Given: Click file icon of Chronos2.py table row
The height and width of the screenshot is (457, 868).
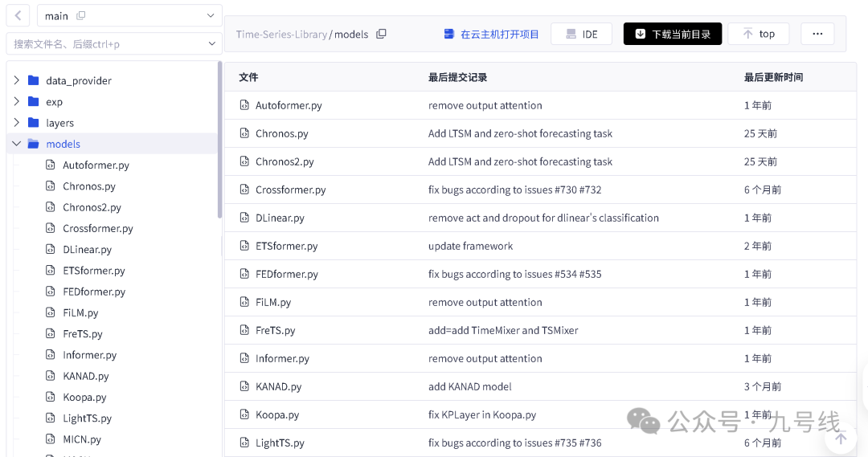Looking at the screenshot, I should coord(244,161).
